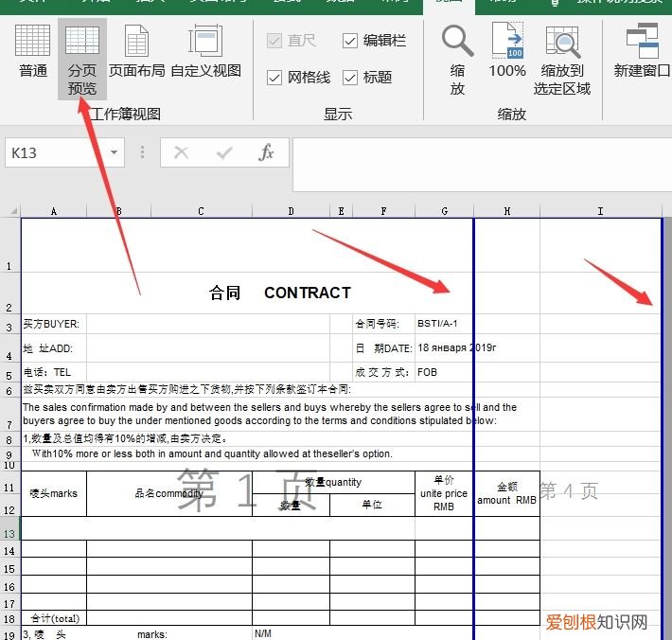Select column H header
The height and width of the screenshot is (640, 672).
(507, 211)
